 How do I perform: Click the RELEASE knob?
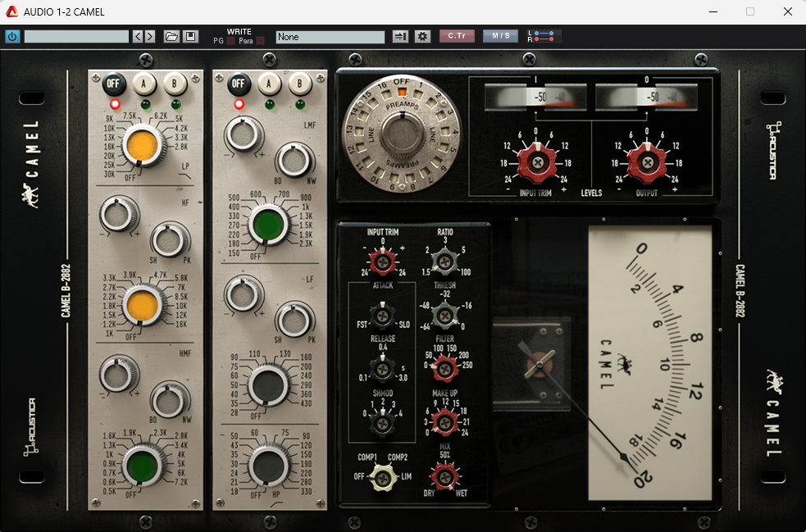(382, 369)
